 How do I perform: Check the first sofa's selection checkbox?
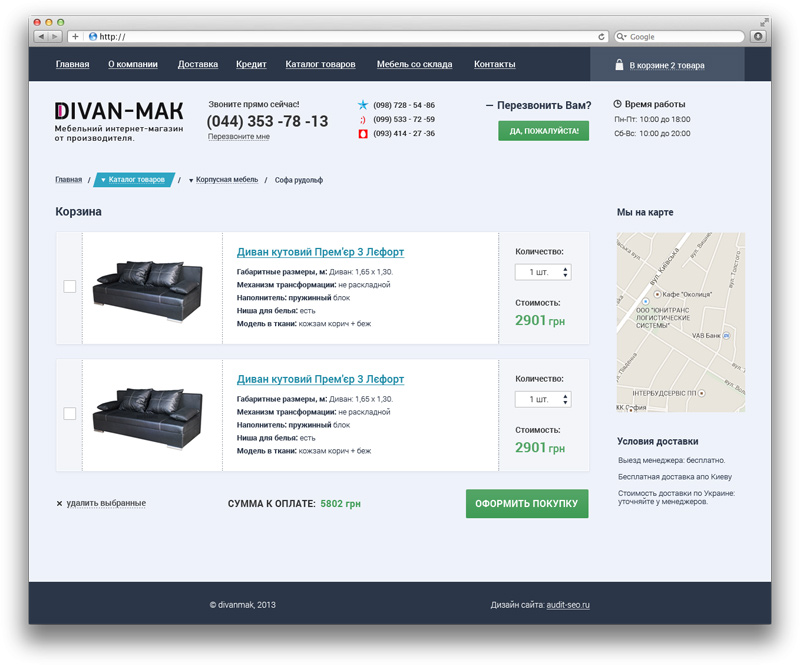[x=69, y=287]
